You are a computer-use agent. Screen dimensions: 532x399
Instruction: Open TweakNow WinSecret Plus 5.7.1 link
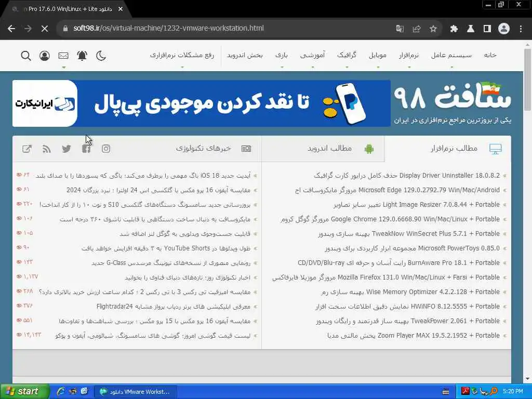point(409,234)
